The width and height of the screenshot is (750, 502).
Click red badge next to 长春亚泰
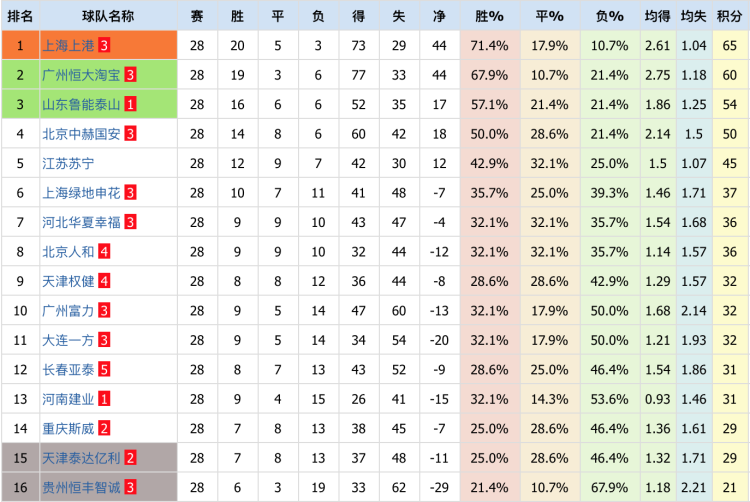(104, 370)
